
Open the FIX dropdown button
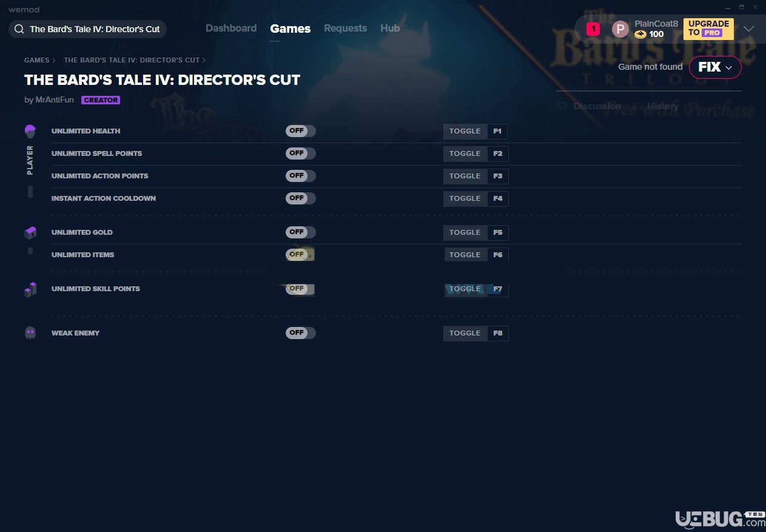715,67
